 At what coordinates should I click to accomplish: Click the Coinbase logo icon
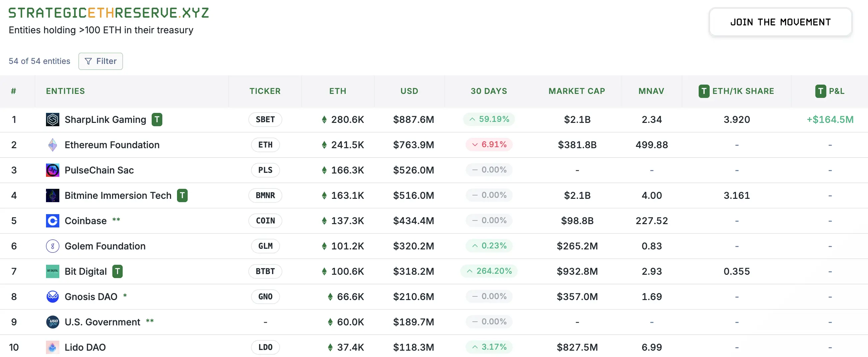[53, 220]
